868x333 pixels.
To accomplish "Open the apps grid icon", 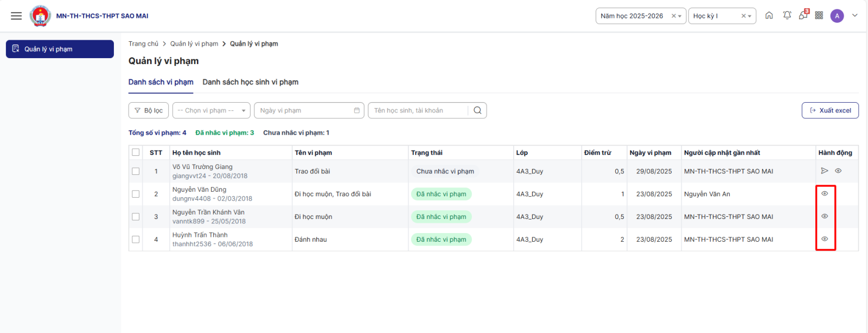I will [x=819, y=16].
